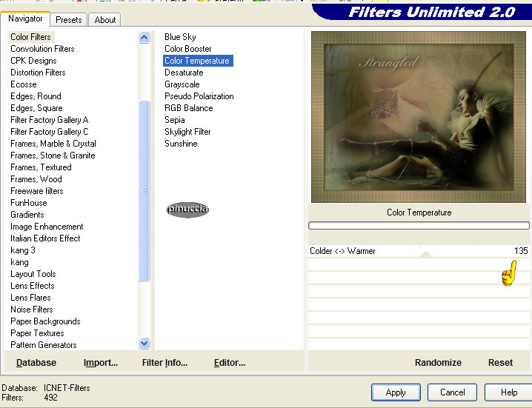The height and width of the screenshot is (408, 532).
Task: Choose the Blue Sky filter
Action: point(180,37)
